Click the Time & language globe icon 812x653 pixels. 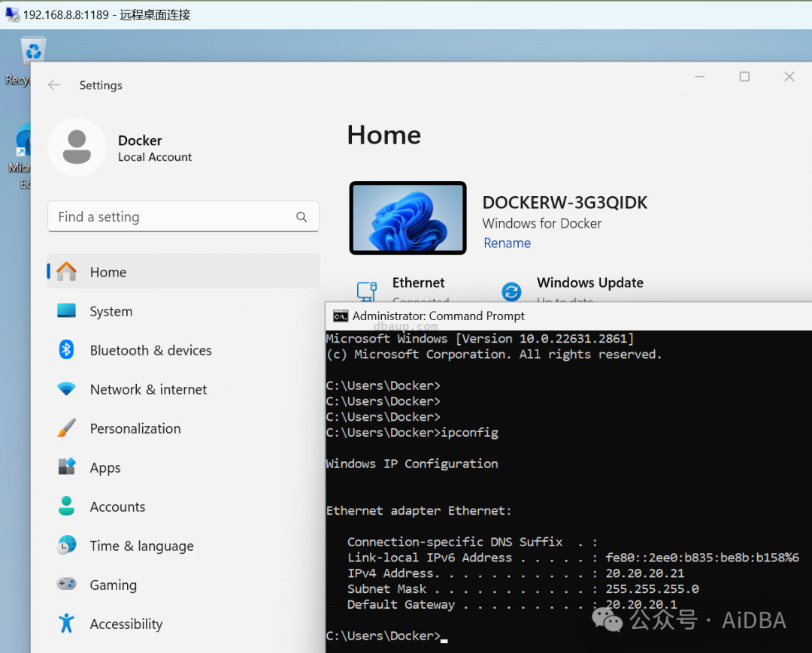[x=66, y=546]
